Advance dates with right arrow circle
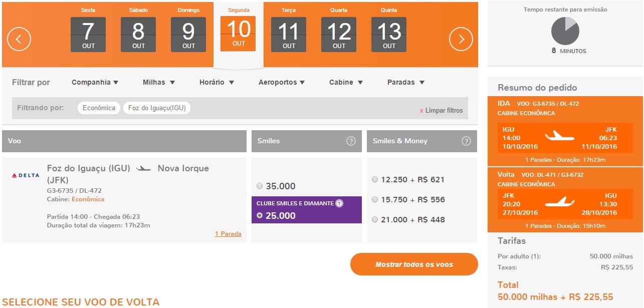This screenshot has width=644, height=308. tap(461, 39)
